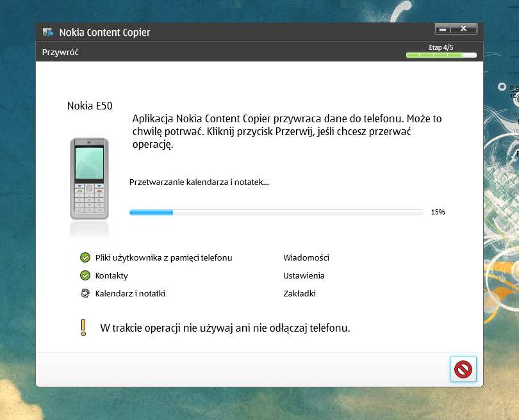519x420 pixels.
Task: Click the description paragraph about restoring data
Action: pyautogui.click(x=287, y=131)
